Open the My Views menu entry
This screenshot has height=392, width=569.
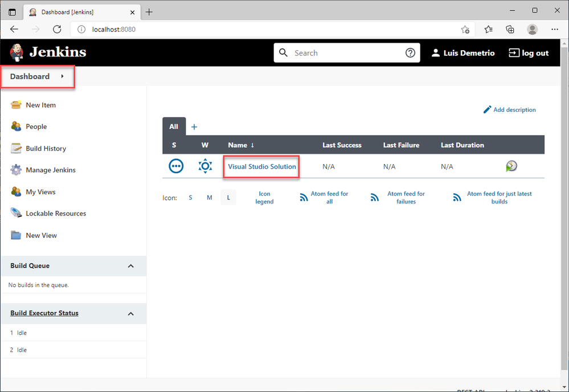(x=40, y=191)
